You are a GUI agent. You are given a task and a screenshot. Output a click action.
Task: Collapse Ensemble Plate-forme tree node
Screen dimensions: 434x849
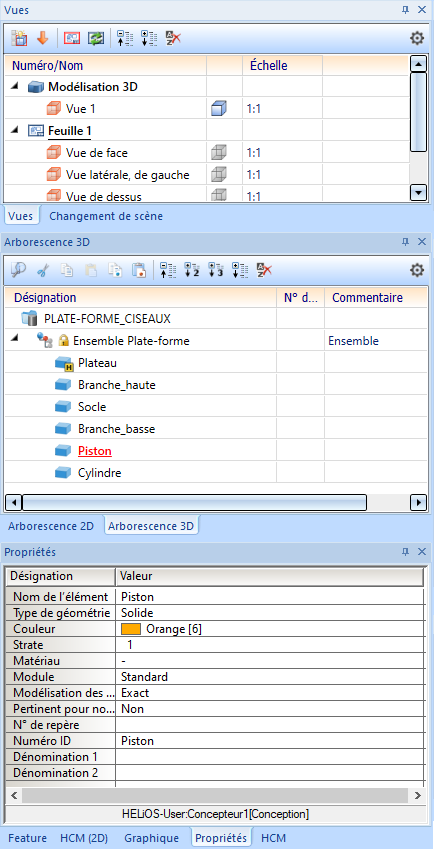(x=15, y=338)
